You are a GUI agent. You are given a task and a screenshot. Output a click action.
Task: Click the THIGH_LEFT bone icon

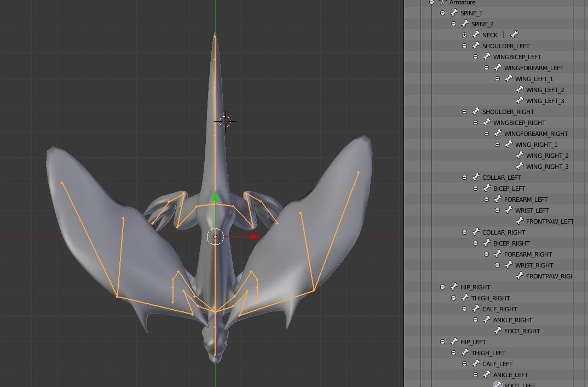click(465, 353)
